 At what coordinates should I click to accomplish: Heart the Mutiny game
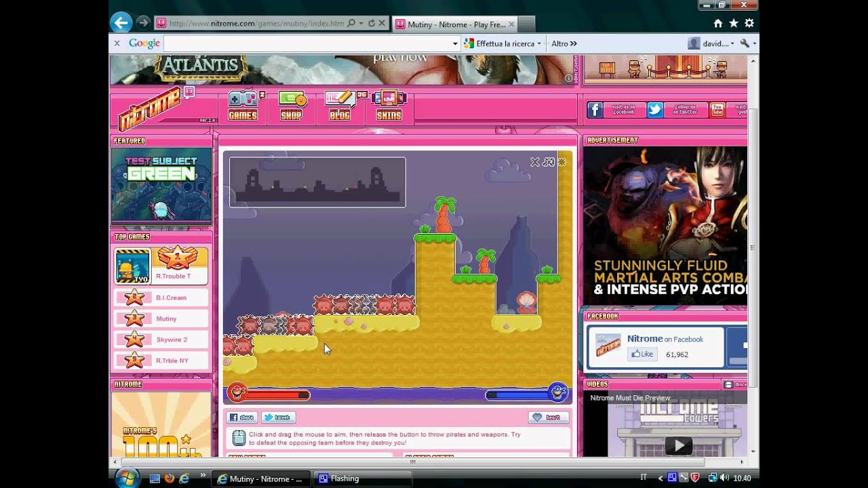point(549,418)
